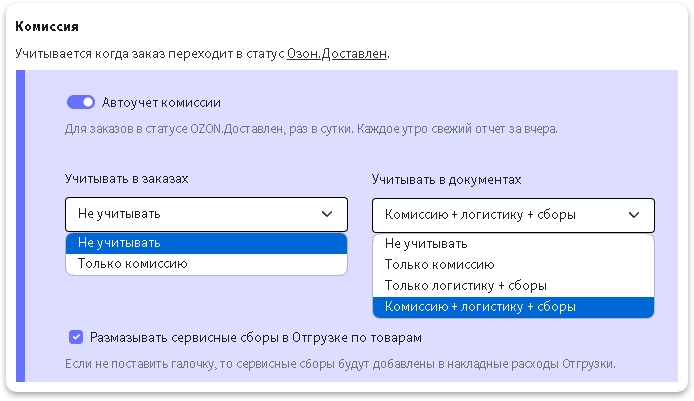Open the Озон.Доставлен status link
This screenshot has width=694, height=401.
pos(337,54)
